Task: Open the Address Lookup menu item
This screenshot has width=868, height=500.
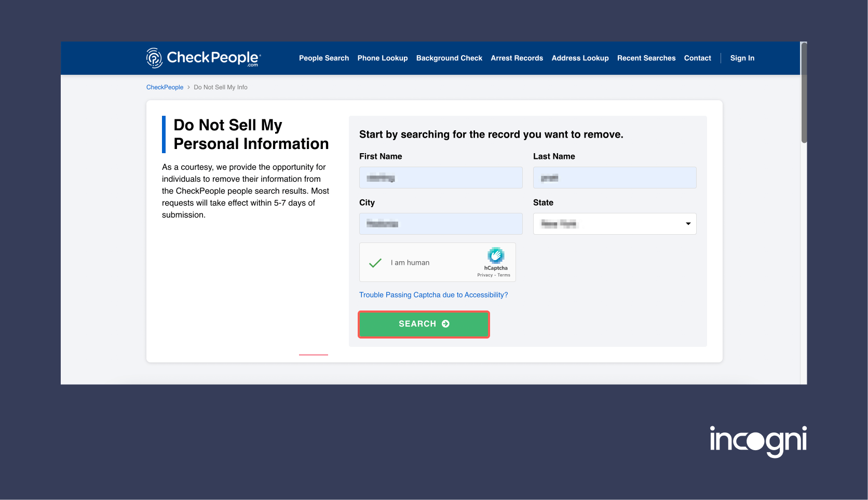Action: (580, 58)
